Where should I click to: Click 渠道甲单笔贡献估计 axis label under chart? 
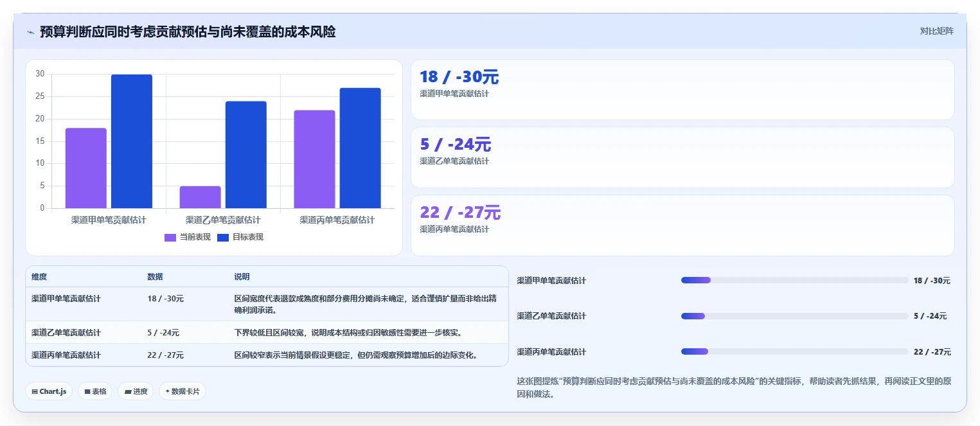click(109, 220)
